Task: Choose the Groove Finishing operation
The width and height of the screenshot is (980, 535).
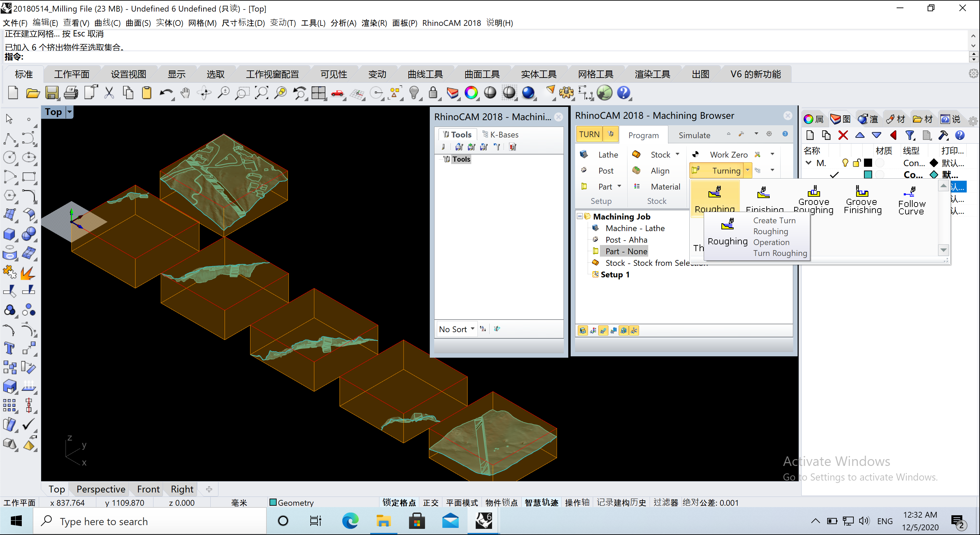Action: 863,200
